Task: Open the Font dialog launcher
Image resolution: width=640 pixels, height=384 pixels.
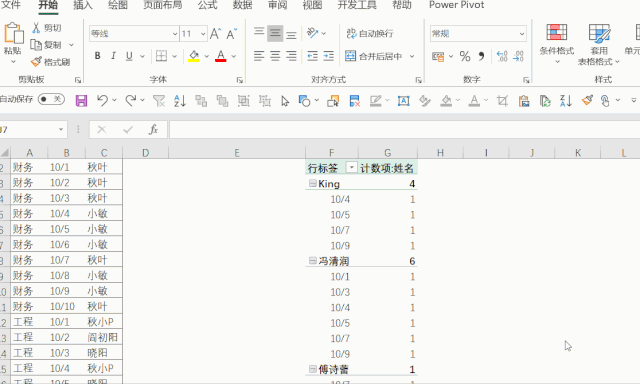Action: pyautogui.click(x=240, y=80)
